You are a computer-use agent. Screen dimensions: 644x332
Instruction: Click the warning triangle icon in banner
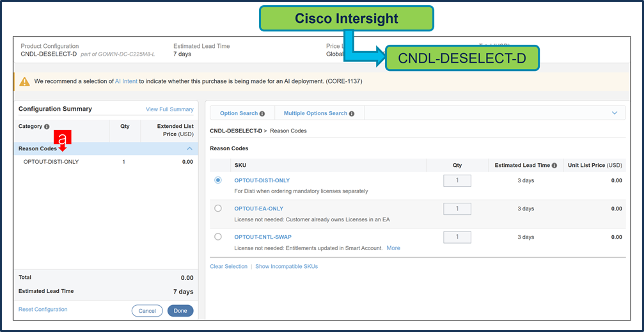(x=25, y=81)
